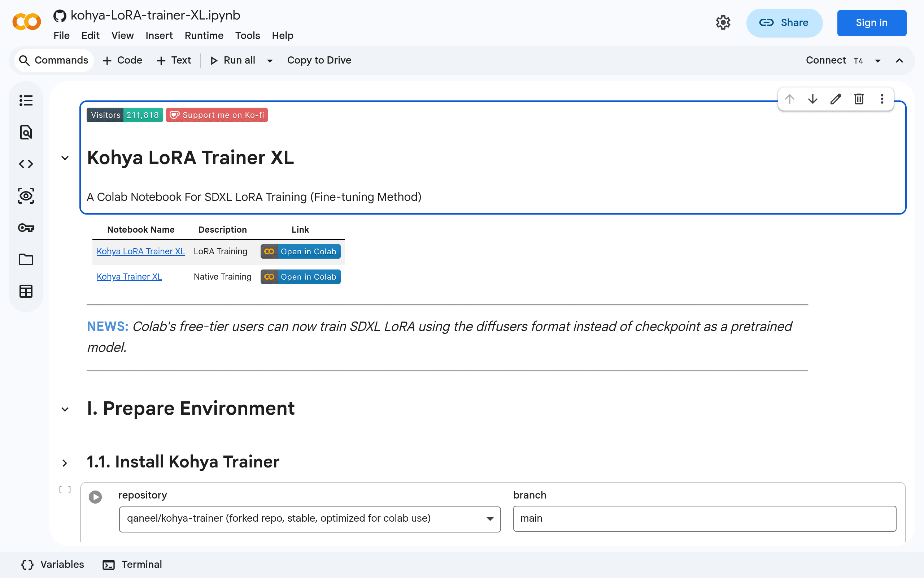Click Run all button
Image resolution: width=924 pixels, height=578 pixels.
232,60
